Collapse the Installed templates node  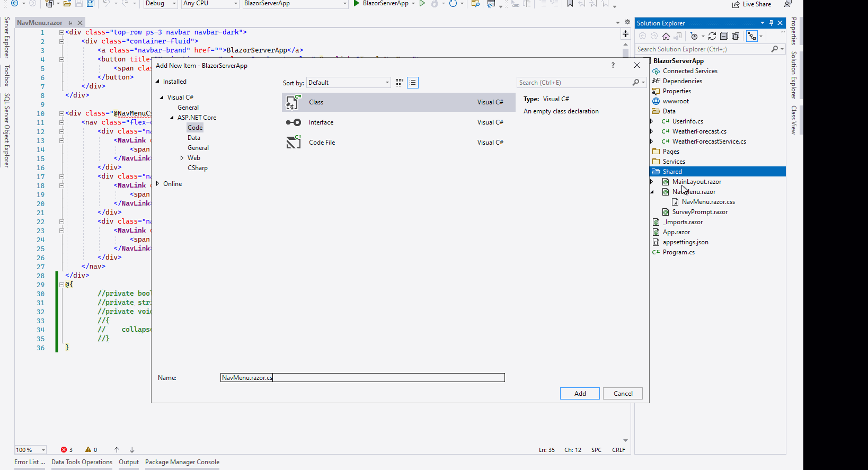[157, 82]
